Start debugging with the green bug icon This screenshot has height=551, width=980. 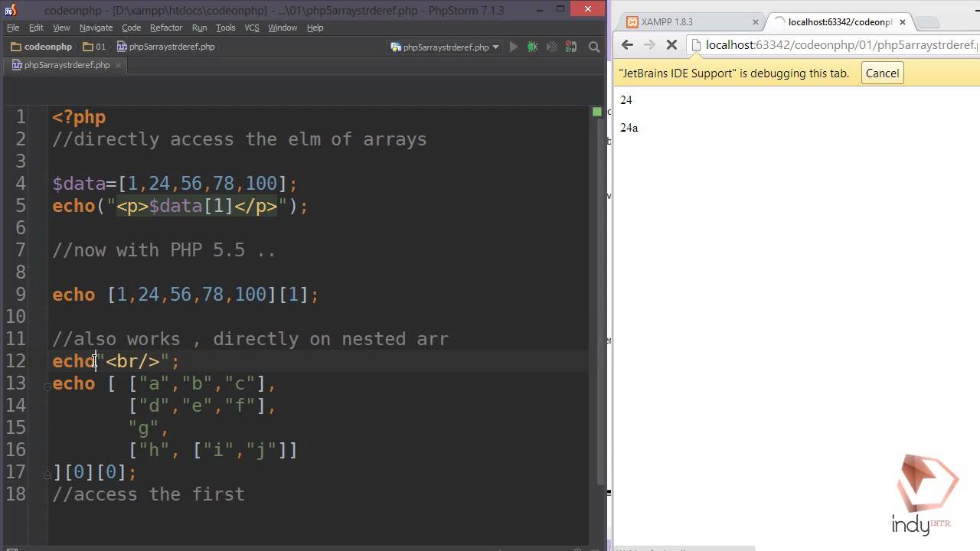[532, 47]
